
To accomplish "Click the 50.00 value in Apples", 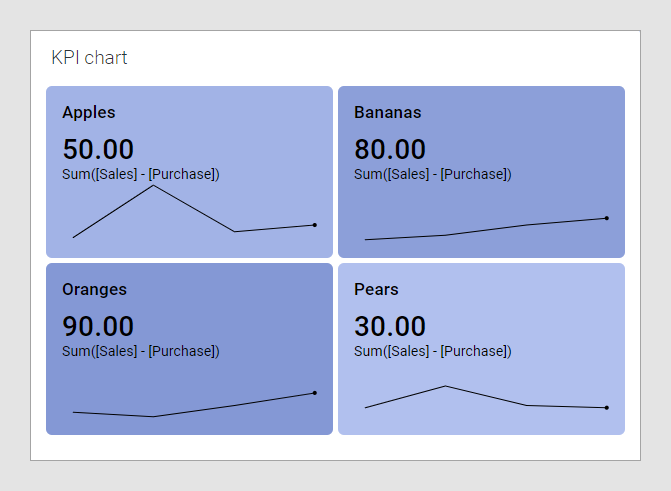I will (98, 149).
